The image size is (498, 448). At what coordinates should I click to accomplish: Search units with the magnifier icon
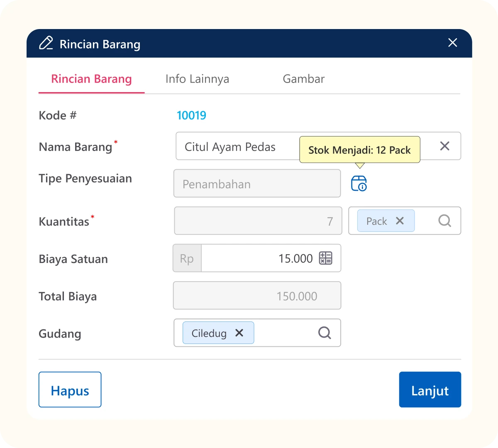tap(444, 221)
